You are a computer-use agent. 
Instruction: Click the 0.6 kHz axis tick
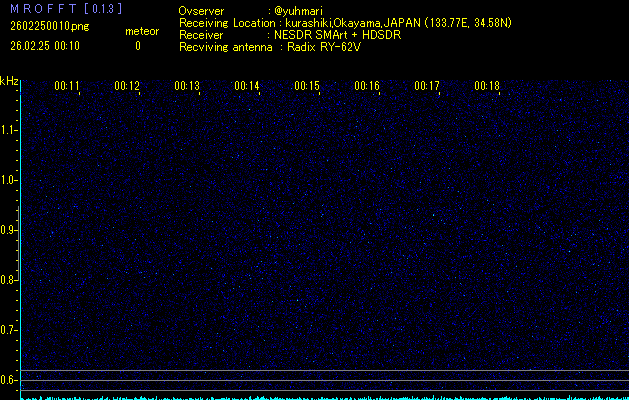coord(8,380)
